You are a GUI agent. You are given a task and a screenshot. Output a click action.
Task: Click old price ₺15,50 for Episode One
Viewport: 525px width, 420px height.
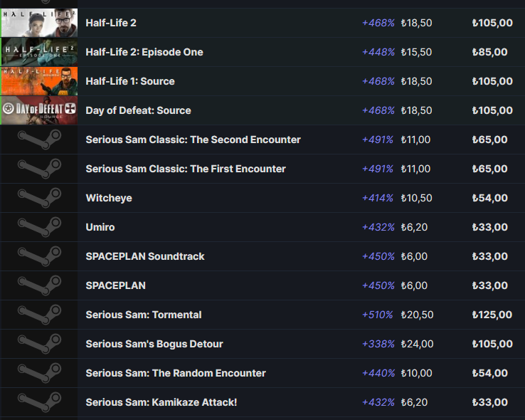coord(417,52)
